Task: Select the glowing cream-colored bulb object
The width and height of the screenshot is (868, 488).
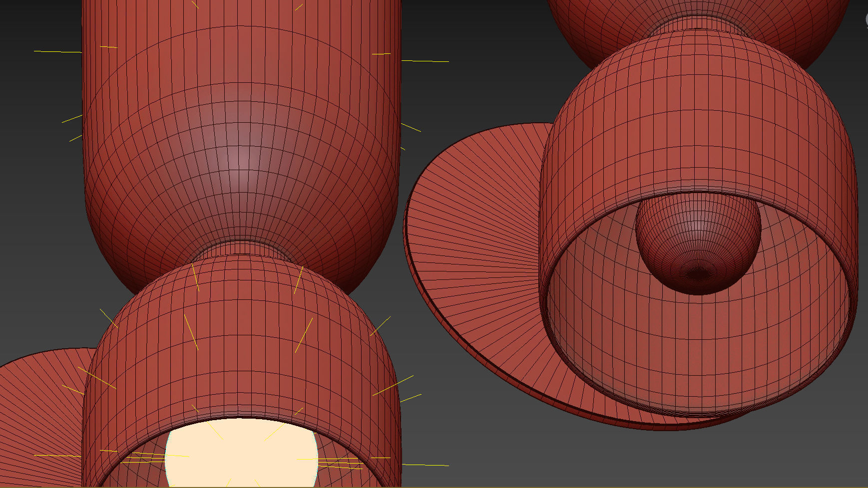Action: (241, 453)
